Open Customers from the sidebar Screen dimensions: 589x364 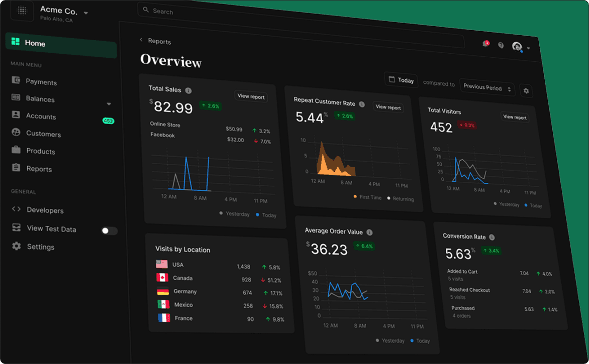tap(43, 134)
